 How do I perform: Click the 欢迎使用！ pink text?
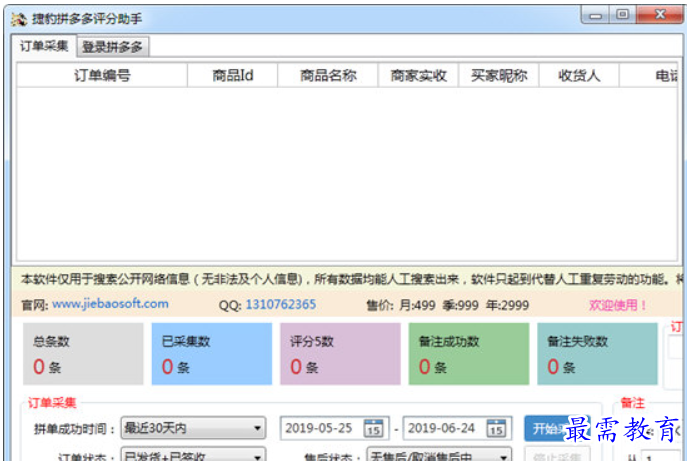(x=618, y=305)
